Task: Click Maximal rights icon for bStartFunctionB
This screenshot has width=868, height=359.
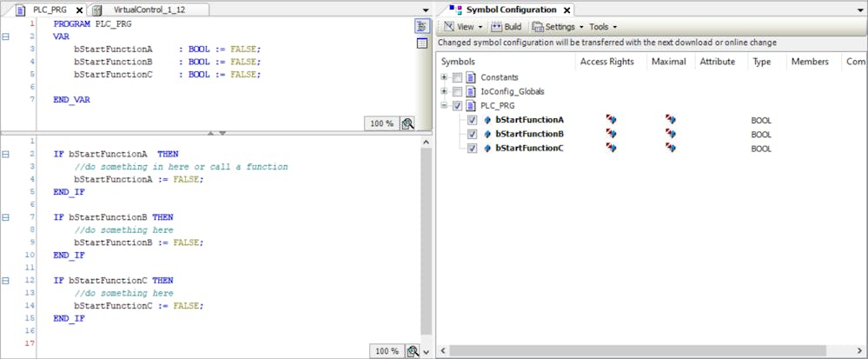Action: click(x=670, y=134)
